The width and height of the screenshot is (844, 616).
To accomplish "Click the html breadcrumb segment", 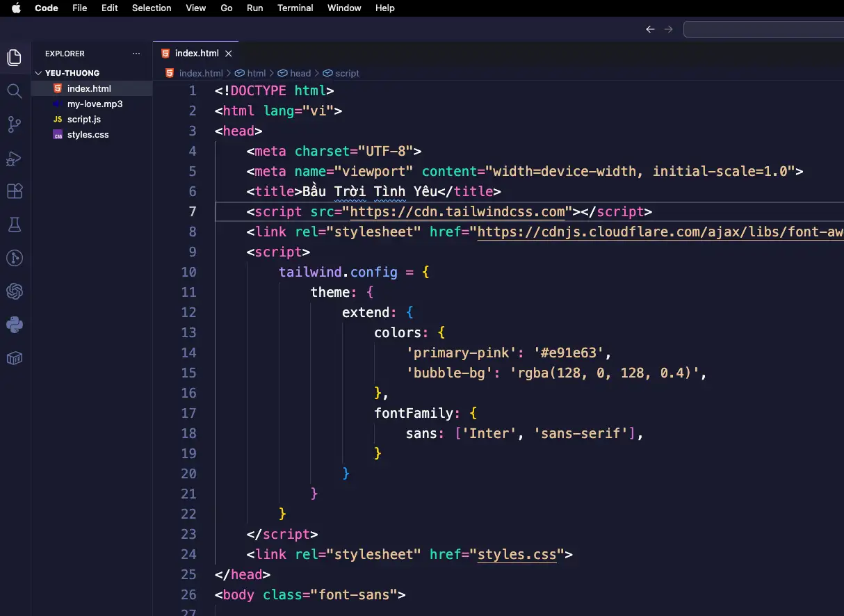I will point(256,73).
